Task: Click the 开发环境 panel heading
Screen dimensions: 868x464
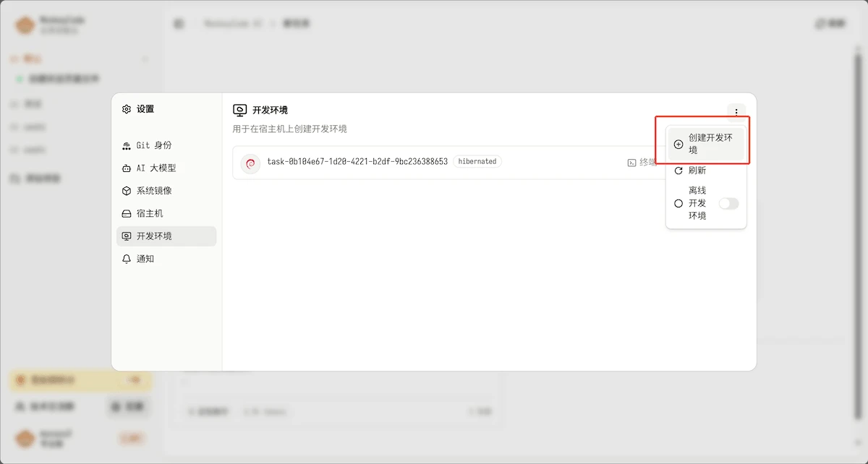Action: tap(270, 111)
